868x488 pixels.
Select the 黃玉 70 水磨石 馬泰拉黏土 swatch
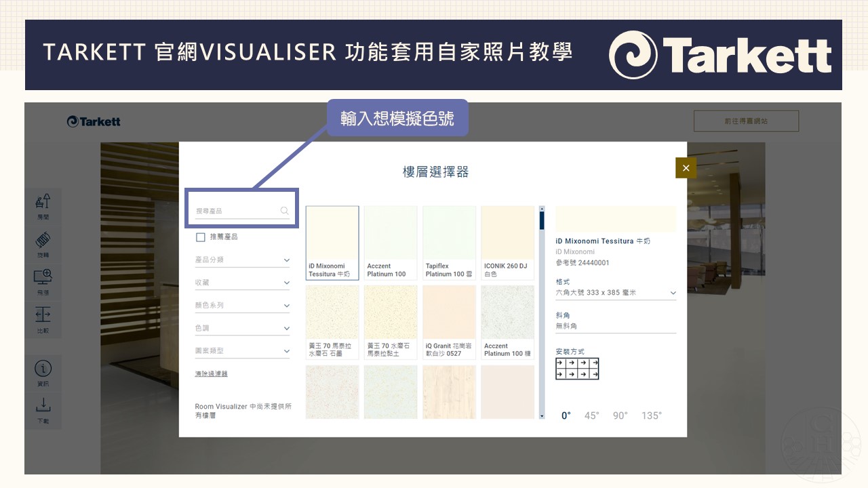391,322
